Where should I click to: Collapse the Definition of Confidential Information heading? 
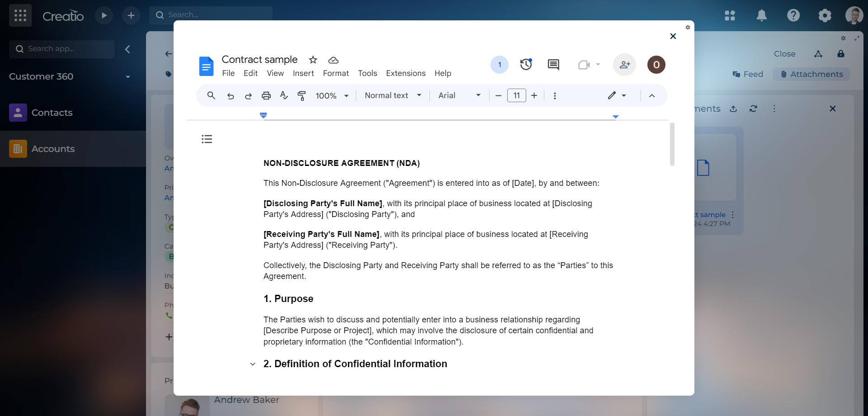coord(253,364)
